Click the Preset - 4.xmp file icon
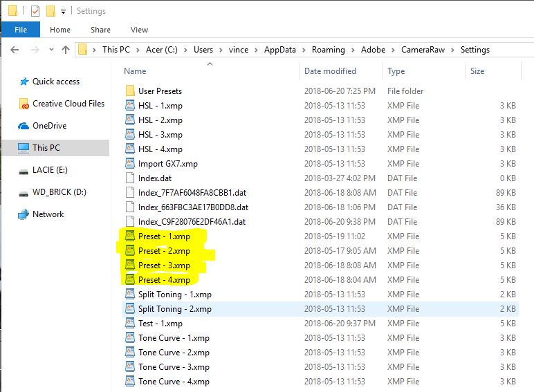534x392 pixels. pyautogui.click(x=130, y=279)
